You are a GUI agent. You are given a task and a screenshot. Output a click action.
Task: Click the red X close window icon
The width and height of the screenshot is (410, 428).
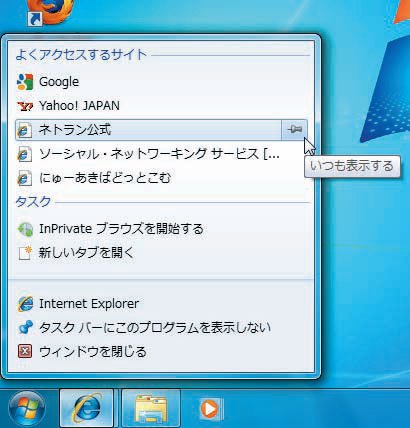coord(25,352)
